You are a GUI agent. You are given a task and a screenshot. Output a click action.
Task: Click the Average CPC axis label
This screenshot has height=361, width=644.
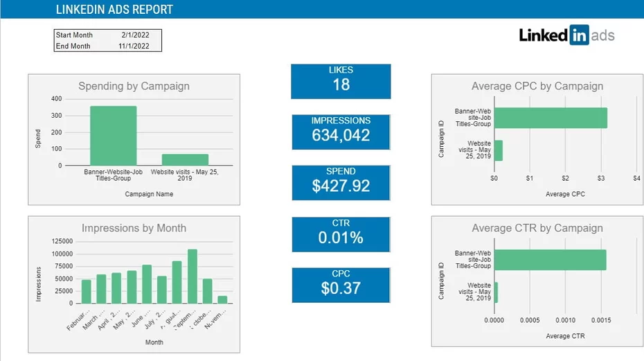(x=565, y=194)
